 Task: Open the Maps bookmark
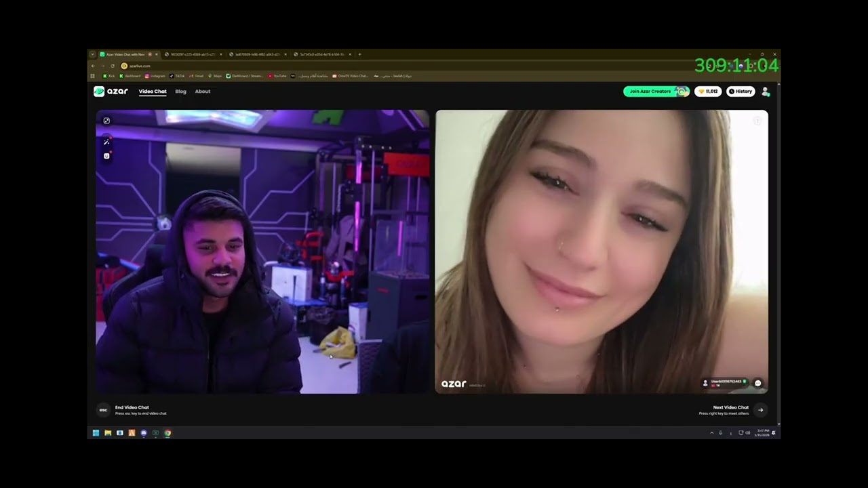216,76
